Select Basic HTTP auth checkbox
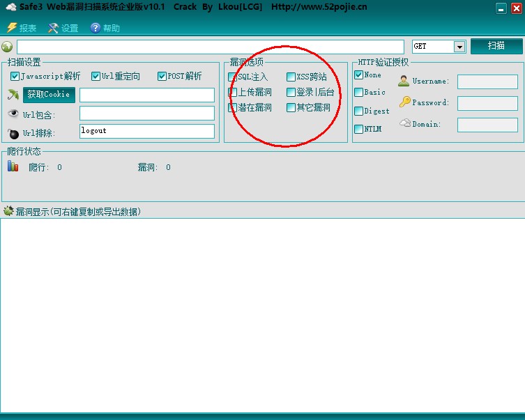 tap(358, 93)
